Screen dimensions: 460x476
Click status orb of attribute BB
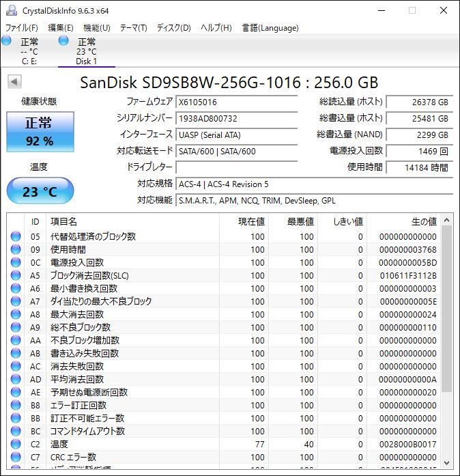pos(16,418)
